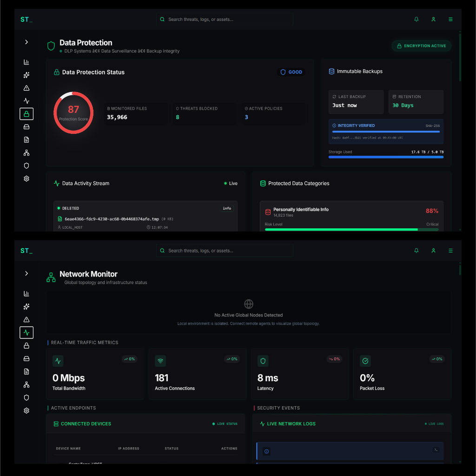Click the 8 ms Latency card

[300, 374]
